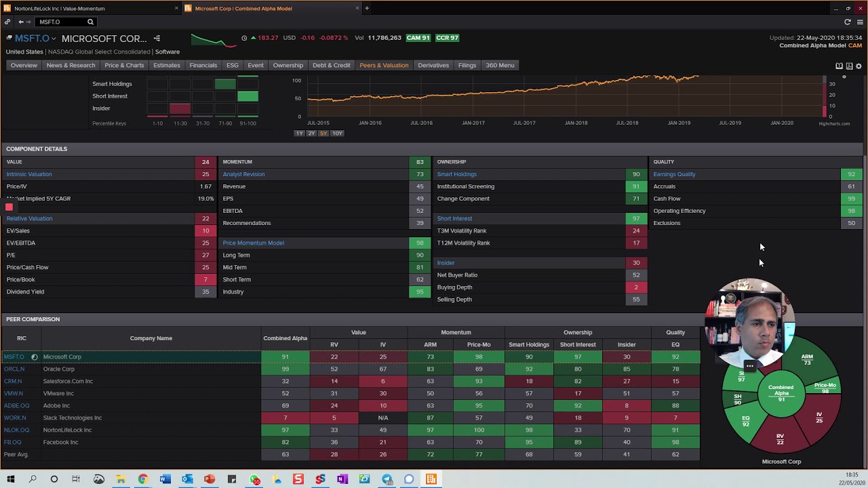Open the Ownership tab

(x=288, y=65)
